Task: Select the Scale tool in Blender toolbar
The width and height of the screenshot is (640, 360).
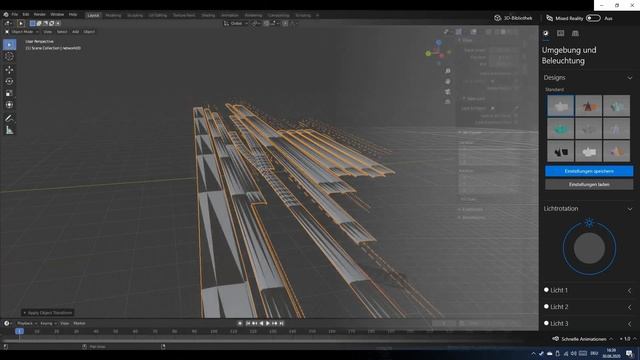Action: [9, 93]
